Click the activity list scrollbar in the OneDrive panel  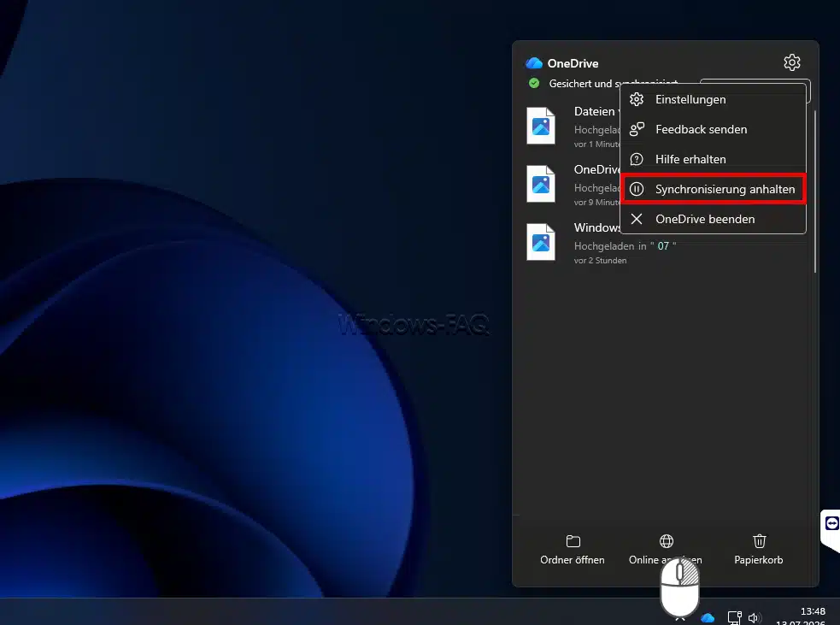(x=815, y=192)
